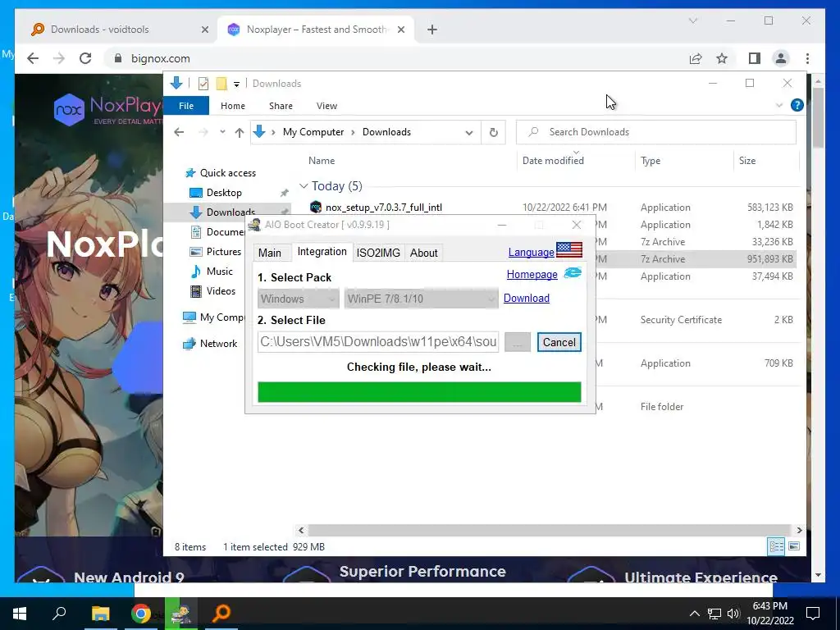Open the Homepage link

532,274
